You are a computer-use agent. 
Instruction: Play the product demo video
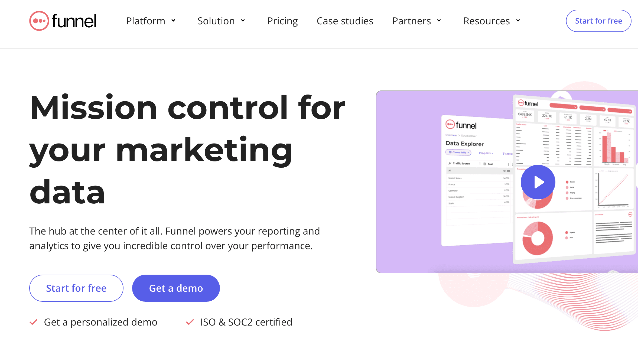point(538,182)
